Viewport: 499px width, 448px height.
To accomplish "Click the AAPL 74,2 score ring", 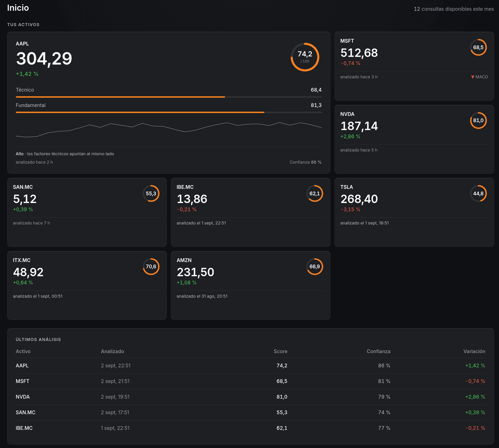I will 305,57.
